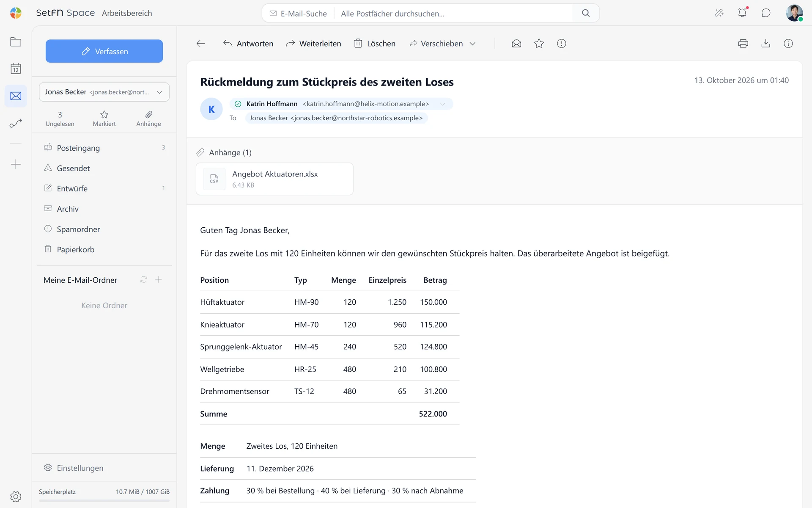Open the Files folder icon in left rail
The width and height of the screenshot is (812, 508).
[16, 42]
